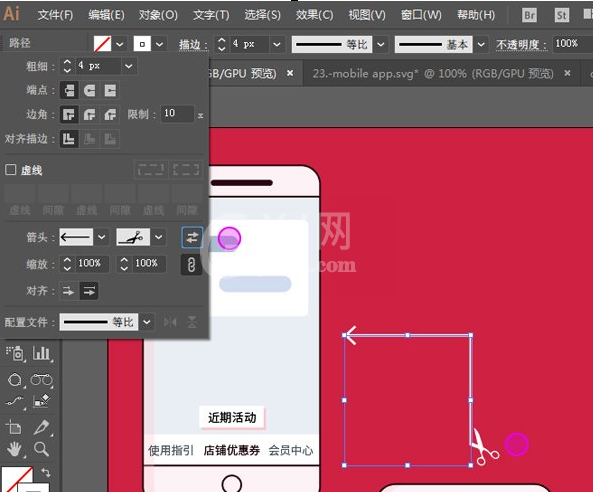Open the 文字(T) menu
Screen dimensions: 593x492
point(211,15)
